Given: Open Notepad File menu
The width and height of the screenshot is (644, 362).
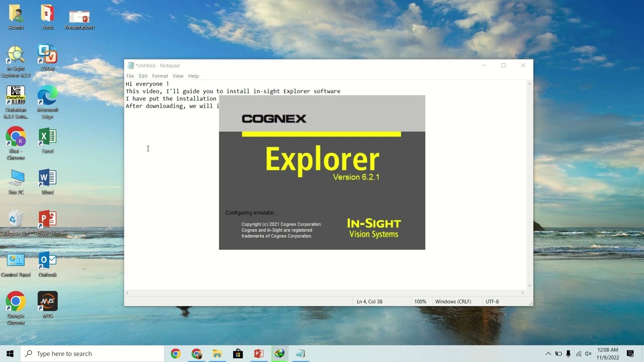Looking at the screenshot, I should coord(130,76).
